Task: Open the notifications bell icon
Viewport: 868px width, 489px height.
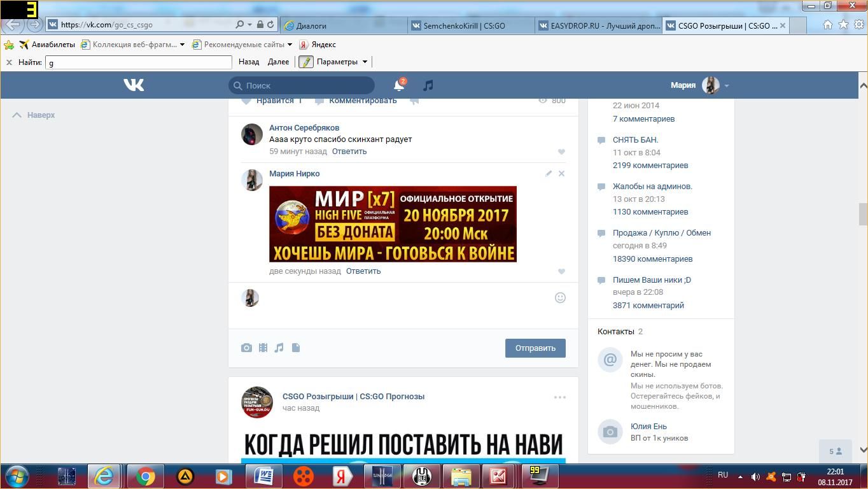Action: [399, 85]
